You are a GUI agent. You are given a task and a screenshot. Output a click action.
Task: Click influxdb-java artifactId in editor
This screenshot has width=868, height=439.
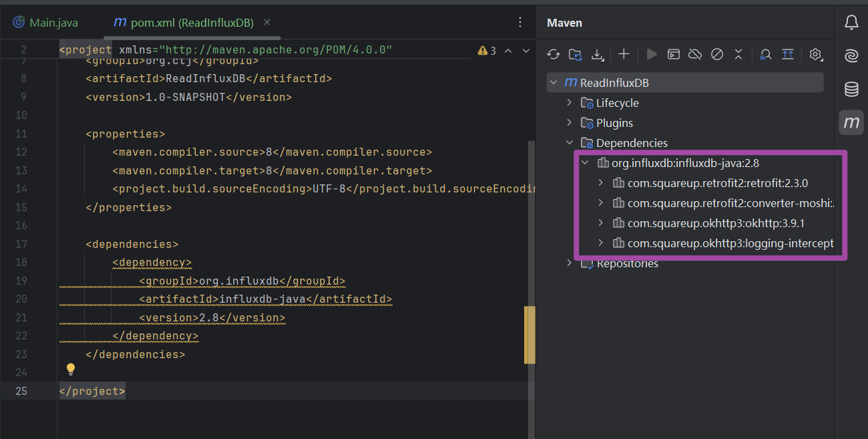[262, 299]
